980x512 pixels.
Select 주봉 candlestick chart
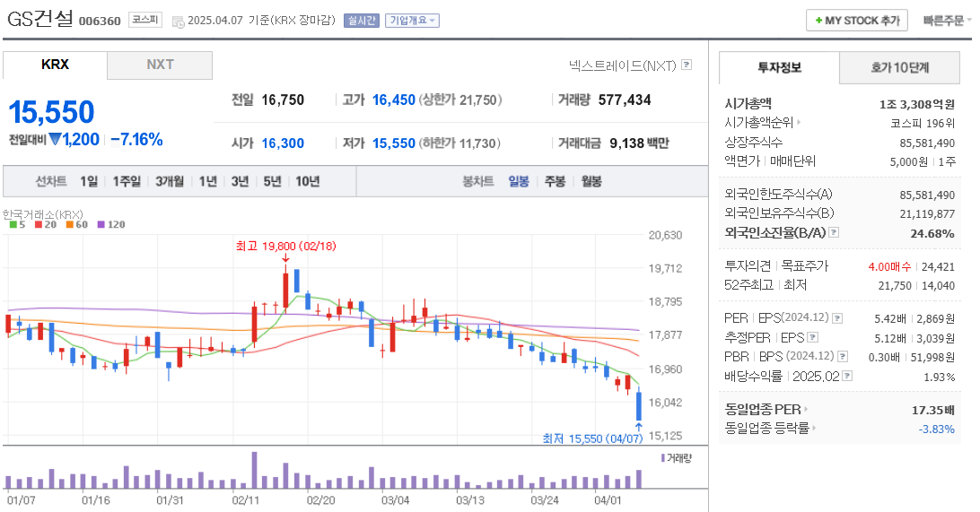(555, 182)
